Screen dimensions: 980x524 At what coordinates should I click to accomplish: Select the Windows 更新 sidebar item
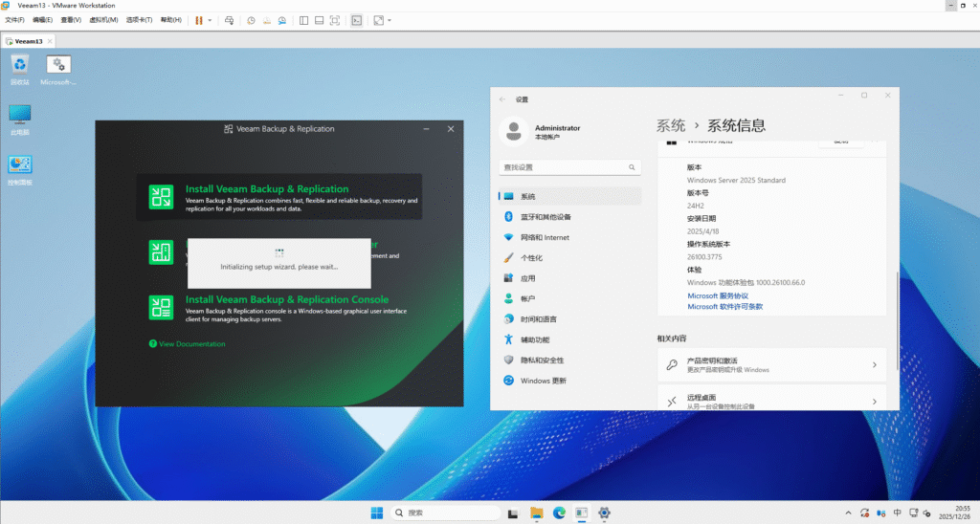click(x=543, y=380)
